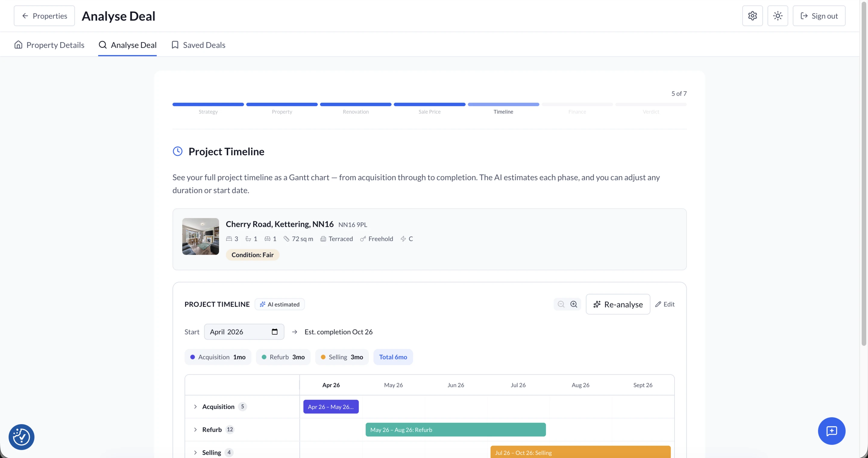
Task: Click the Apr 26 column header
Action: [x=331, y=385]
